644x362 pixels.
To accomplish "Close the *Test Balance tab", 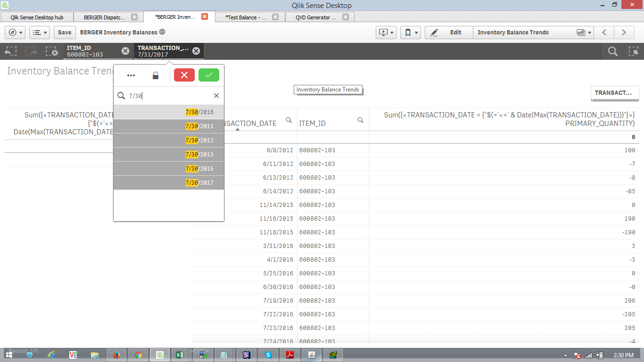I will coord(275,17).
